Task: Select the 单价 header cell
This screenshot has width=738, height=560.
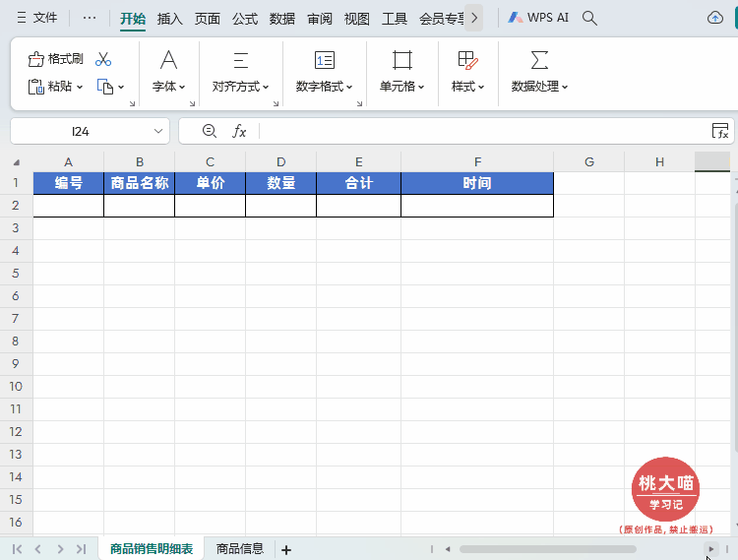Action: point(210,183)
